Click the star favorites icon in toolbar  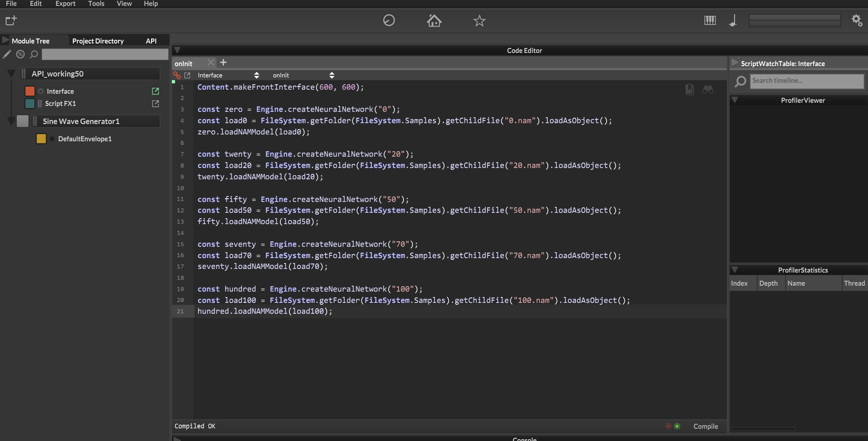tap(479, 21)
